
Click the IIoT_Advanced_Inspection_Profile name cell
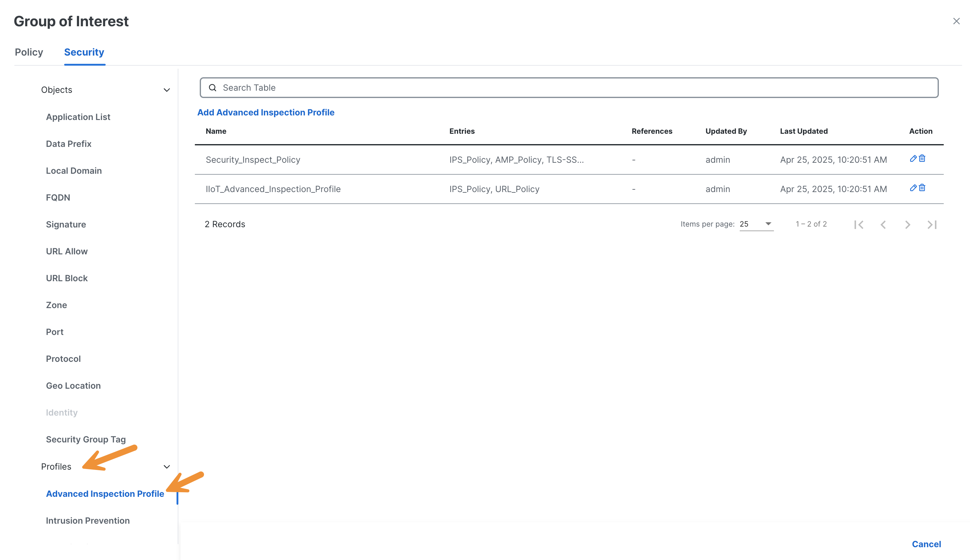[273, 189]
